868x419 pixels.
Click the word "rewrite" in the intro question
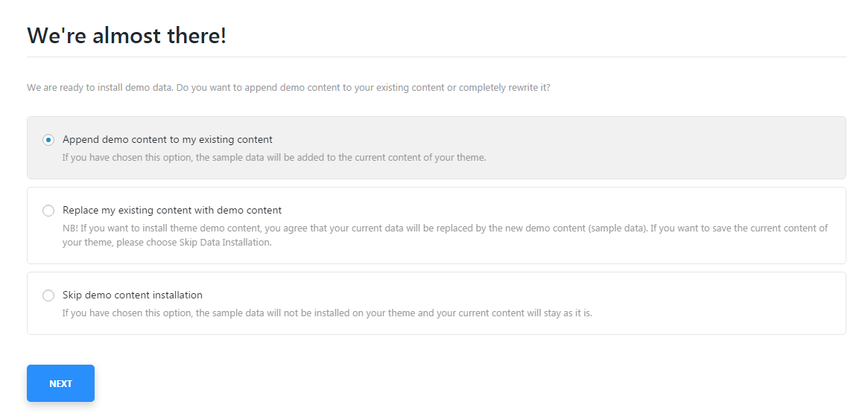(524, 88)
